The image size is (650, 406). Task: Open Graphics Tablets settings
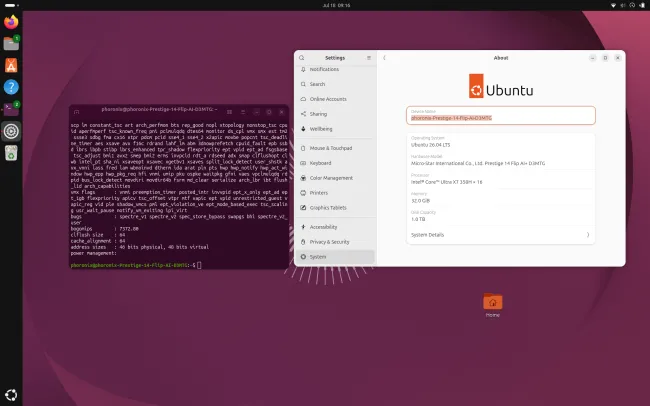335,208
